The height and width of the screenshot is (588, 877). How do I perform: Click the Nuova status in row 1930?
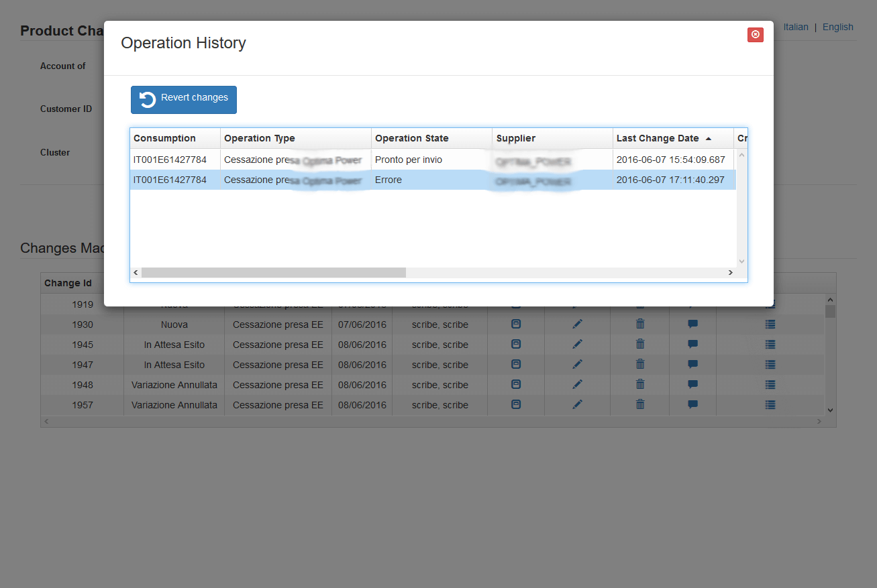point(174,325)
